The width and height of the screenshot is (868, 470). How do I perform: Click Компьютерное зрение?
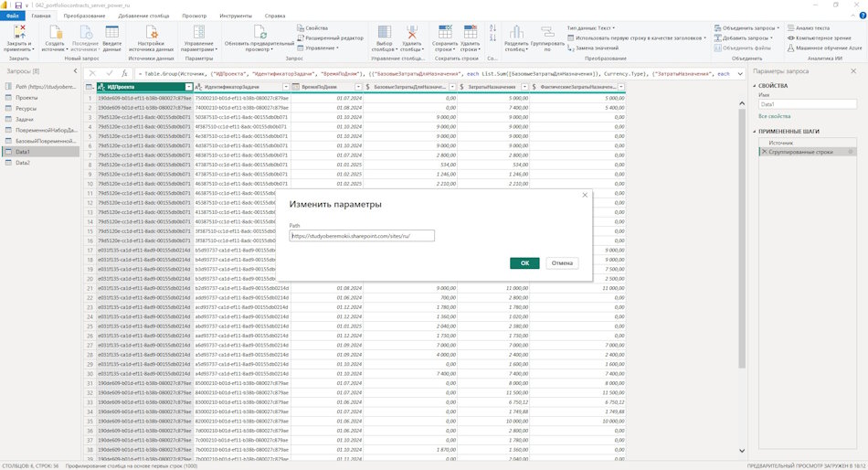pyautogui.click(x=820, y=37)
